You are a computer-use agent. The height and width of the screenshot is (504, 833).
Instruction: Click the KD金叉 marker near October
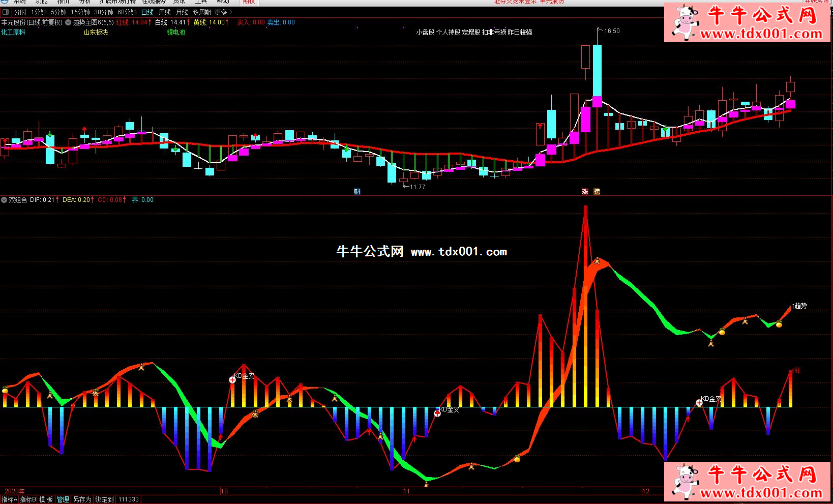tap(232, 379)
